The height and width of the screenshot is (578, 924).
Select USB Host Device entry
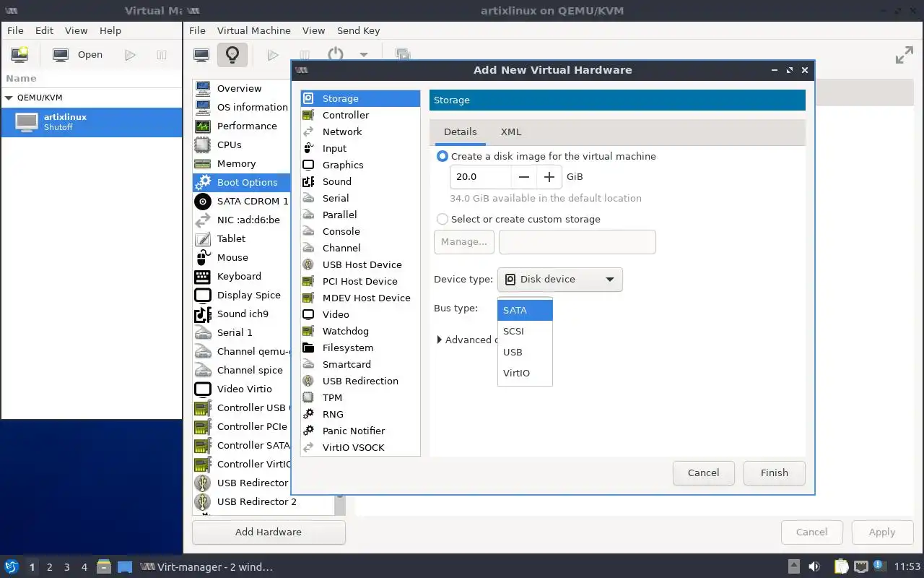point(360,264)
